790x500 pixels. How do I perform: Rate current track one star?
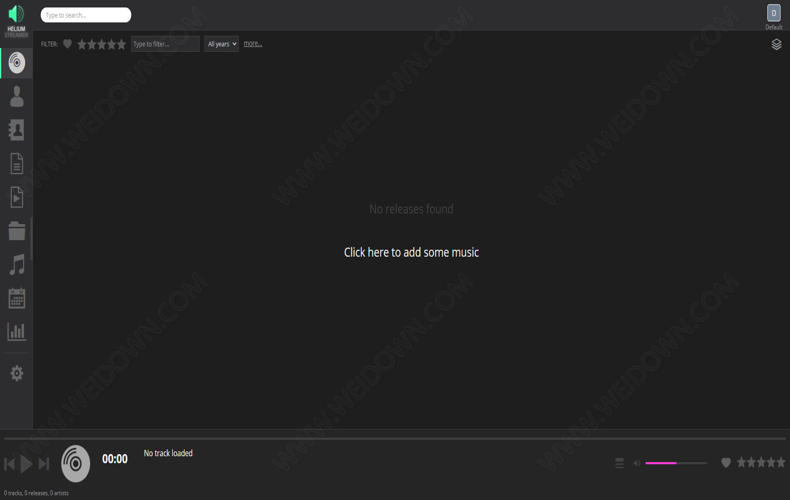click(742, 462)
